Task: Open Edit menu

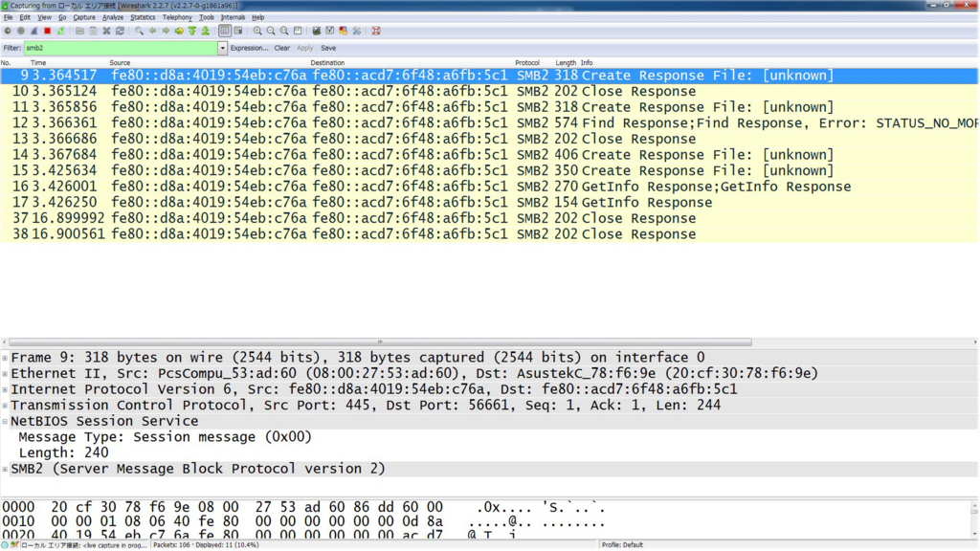Action: (25, 17)
